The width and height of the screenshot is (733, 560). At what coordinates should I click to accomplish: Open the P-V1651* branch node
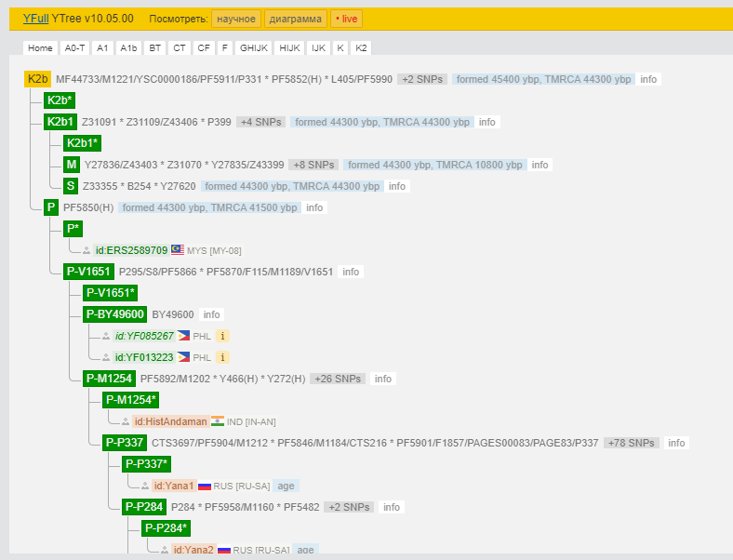point(111,293)
